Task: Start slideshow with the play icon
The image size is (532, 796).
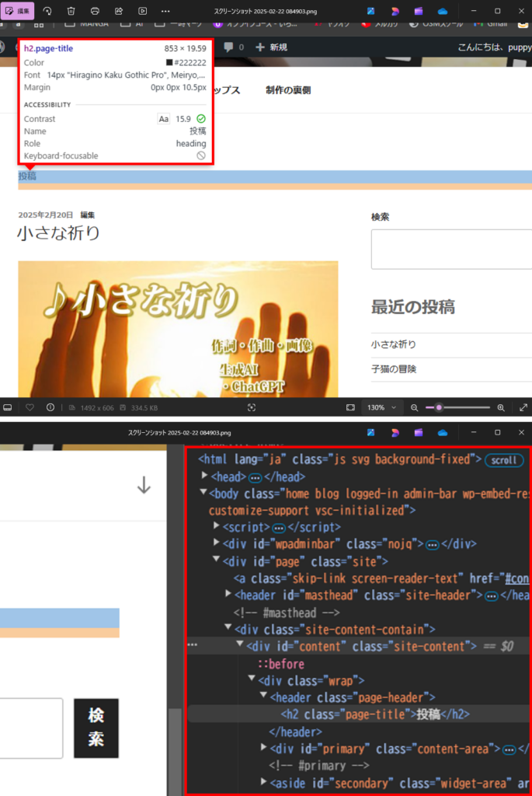Action: (x=142, y=11)
